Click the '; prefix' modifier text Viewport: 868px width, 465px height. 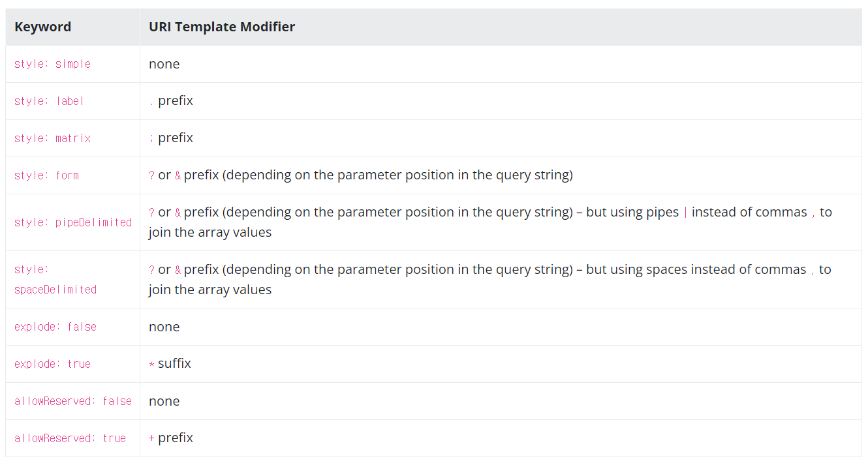pos(171,138)
